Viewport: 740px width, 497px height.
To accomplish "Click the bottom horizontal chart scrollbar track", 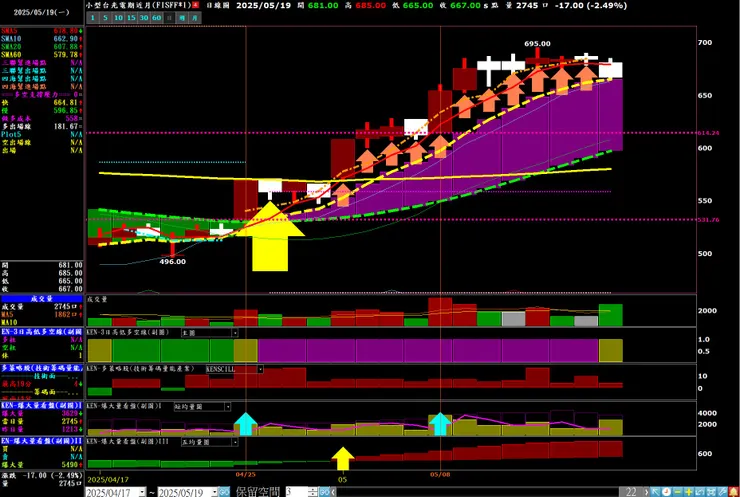I will coord(477,492).
